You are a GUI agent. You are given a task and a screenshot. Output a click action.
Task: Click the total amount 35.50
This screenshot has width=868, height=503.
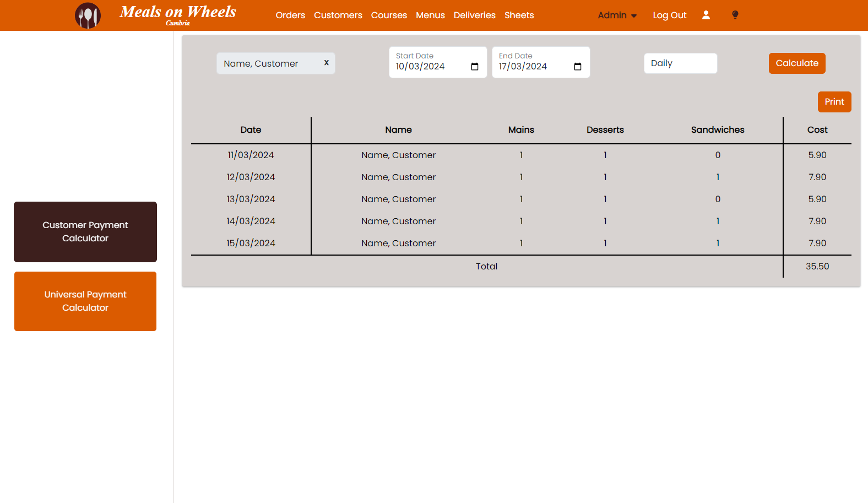pos(817,267)
